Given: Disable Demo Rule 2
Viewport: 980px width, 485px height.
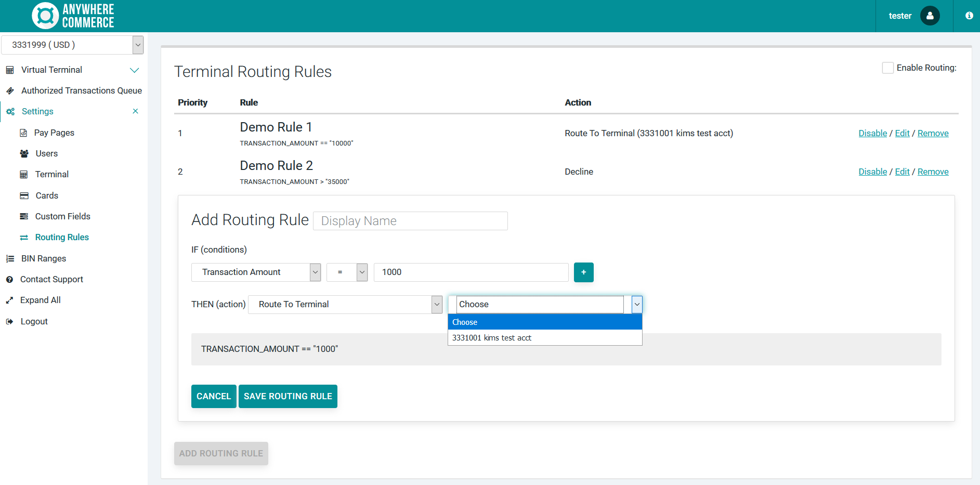Looking at the screenshot, I should click(x=872, y=172).
